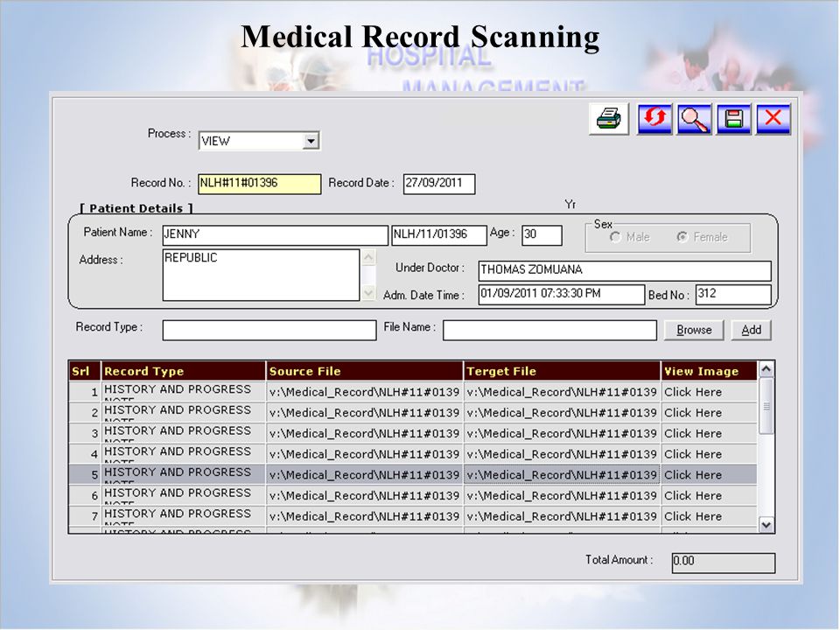The height and width of the screenshot is (630, 840).
Task: Click the records table scrollbar thumb
Action: pos(766,406)
